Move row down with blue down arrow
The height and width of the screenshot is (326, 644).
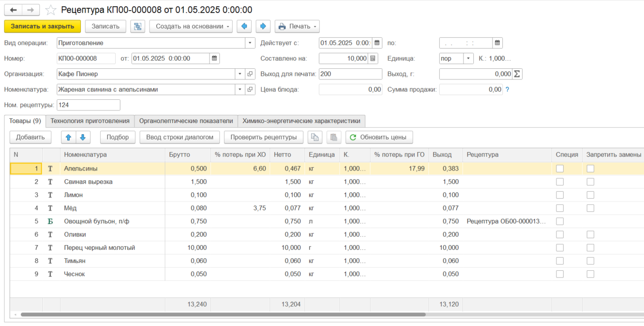click(x=83, y=137)
